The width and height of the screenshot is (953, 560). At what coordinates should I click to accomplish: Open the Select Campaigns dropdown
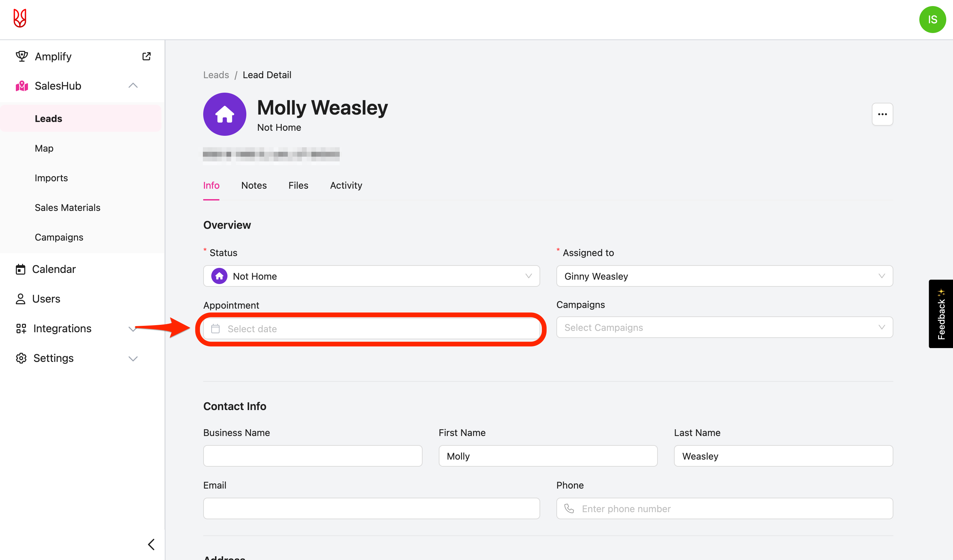(x=724, y=328)
